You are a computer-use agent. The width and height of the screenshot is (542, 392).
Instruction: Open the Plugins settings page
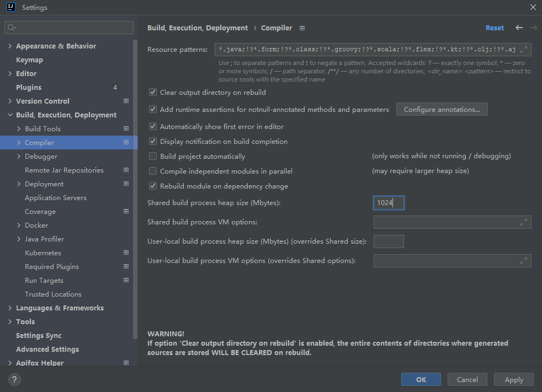[29, 88]
